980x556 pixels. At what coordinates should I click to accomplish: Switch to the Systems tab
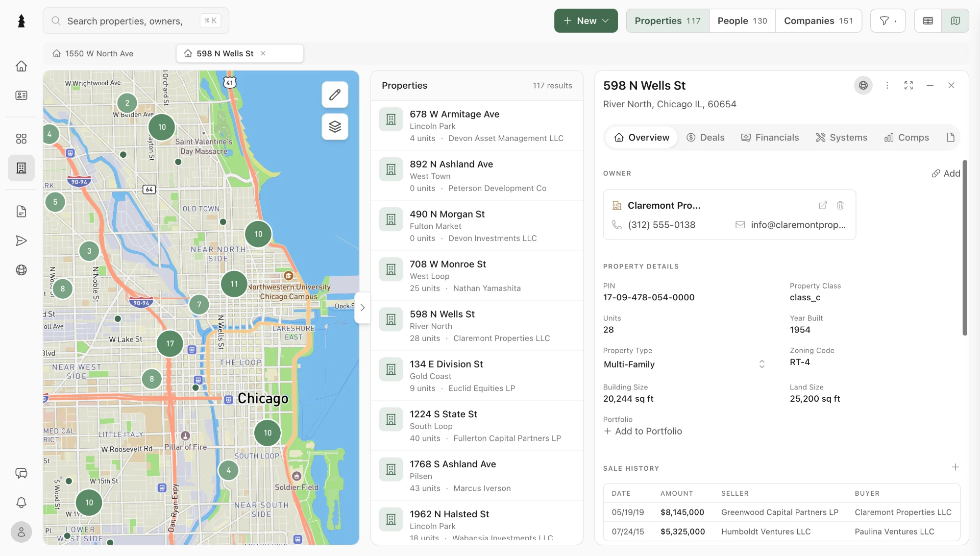841,138
